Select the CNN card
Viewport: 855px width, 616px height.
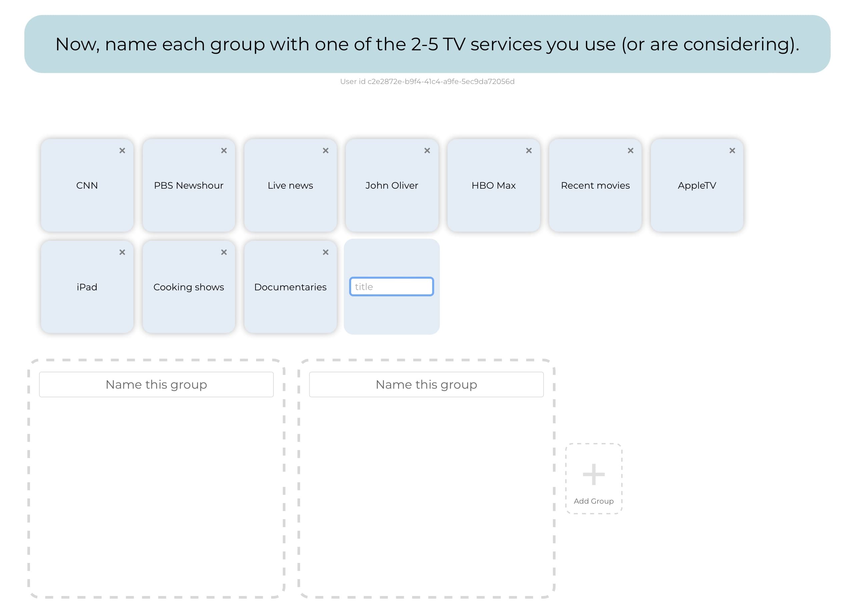[x=87, y=185]
